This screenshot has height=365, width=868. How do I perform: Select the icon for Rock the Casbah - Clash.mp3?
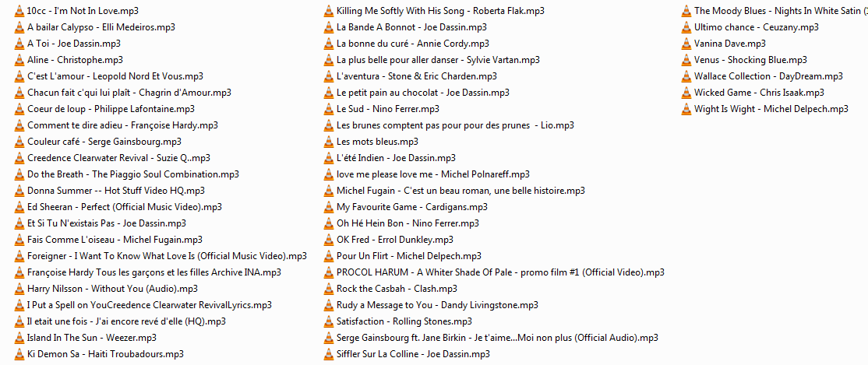point(329,289)
